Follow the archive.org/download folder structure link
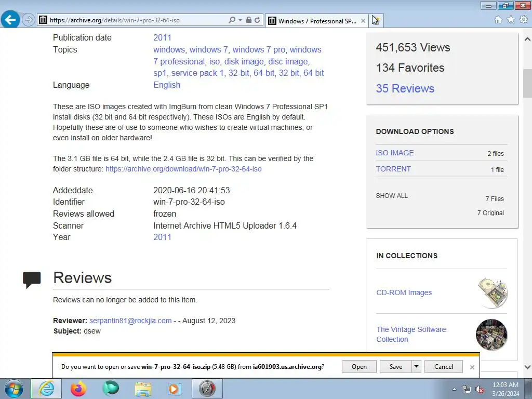This screenshot has height=399, width=532. 183,169
